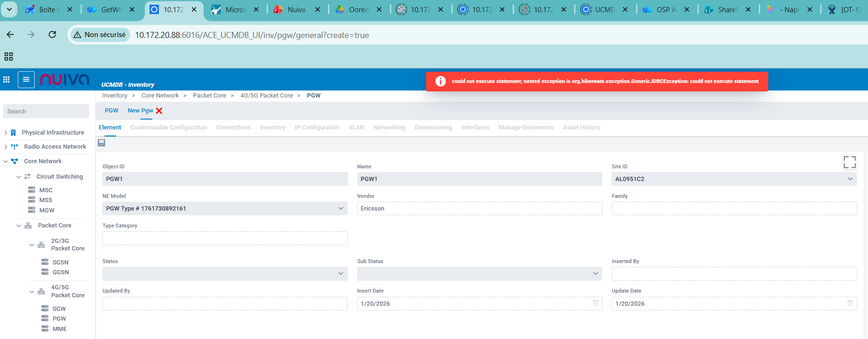Click the fullscreen expand icon

[849, 162]
